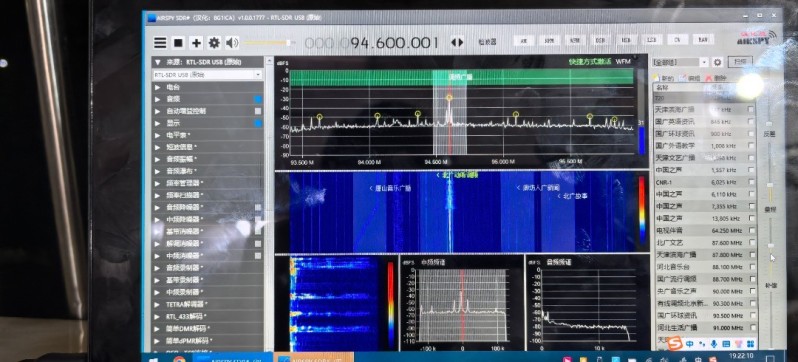The width and height of the screenshot is (798, 362).
Task: Check the box beside 中国之声 1,557 kHz
Action: (x=751, y=170)
